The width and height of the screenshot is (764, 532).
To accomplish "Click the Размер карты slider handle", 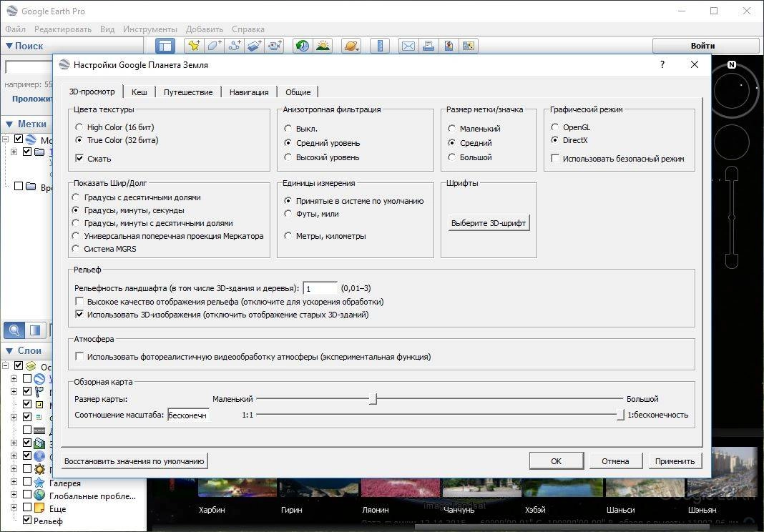I will pyautogui.click(x=373, y=399).
